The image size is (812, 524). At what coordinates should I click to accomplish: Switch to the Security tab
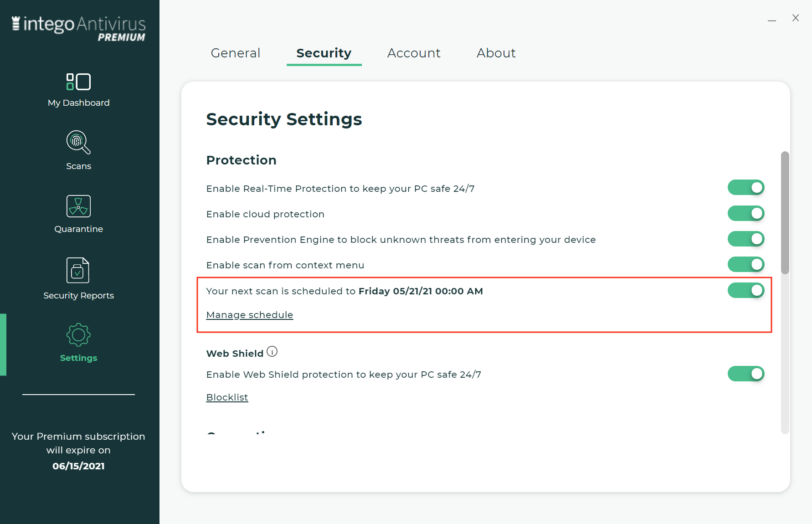[x=324, y=53]
